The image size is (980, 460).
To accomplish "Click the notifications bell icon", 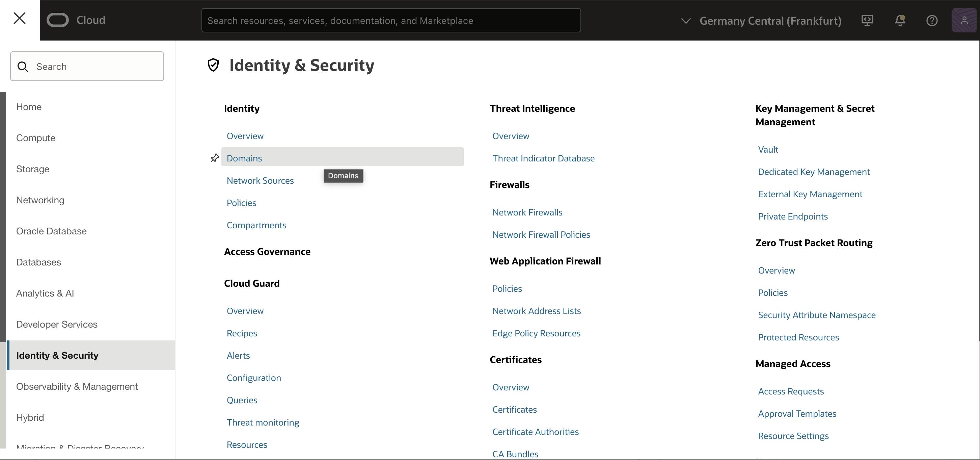I will pyautogui.click(x=900, y=20).
